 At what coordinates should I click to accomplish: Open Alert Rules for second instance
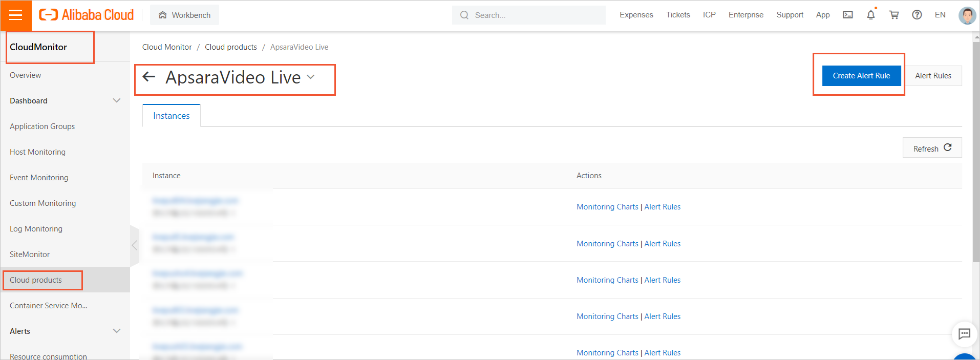pos(663,244)
